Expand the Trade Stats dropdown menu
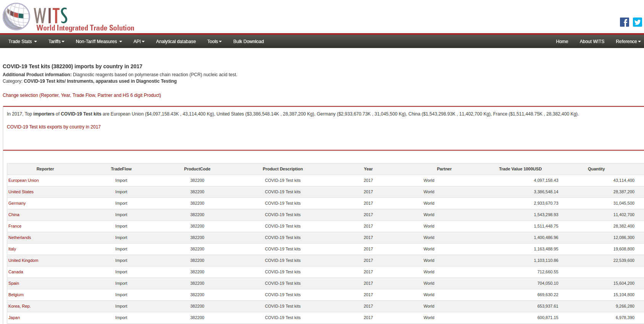This screenshot has height=324, width=644. [23, 42]
